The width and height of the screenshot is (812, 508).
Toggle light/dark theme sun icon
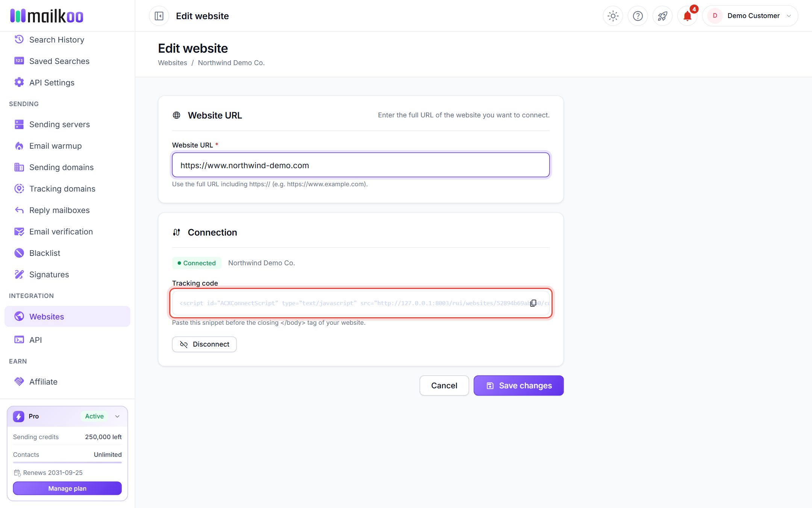pos(613,16)
